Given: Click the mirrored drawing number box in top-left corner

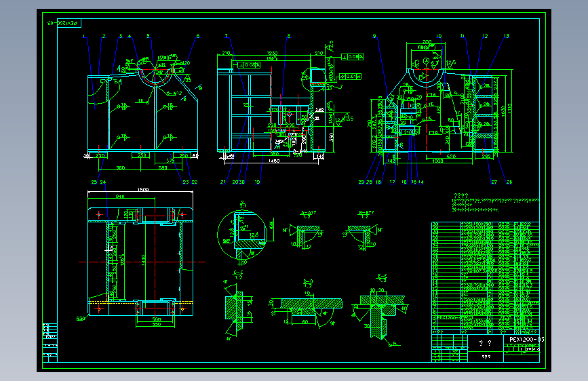Looking at the screenshot, I should coord(69,24).
